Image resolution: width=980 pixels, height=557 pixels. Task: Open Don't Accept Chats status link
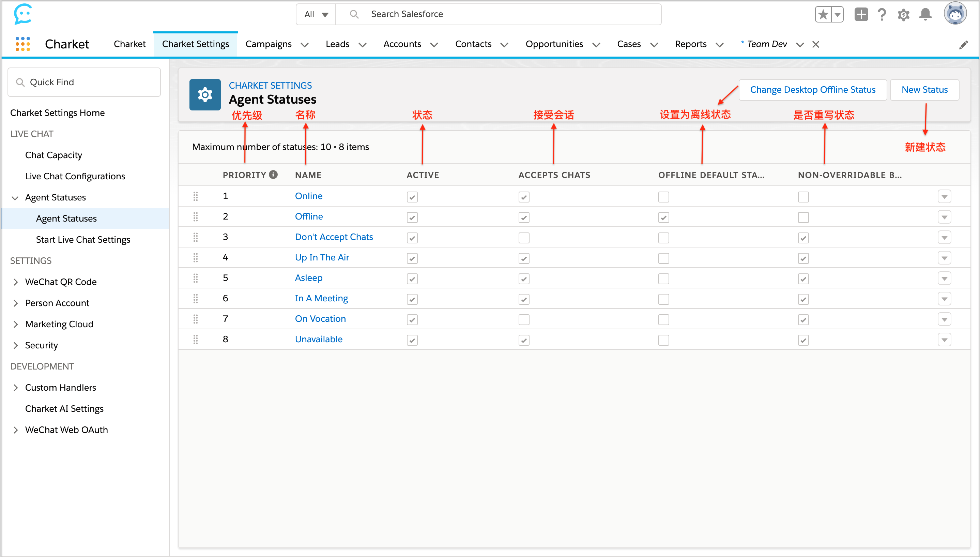334,237
